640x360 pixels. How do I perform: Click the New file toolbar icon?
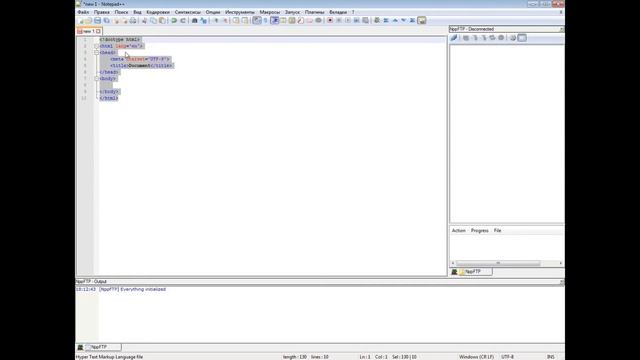[x=80, y=20]
